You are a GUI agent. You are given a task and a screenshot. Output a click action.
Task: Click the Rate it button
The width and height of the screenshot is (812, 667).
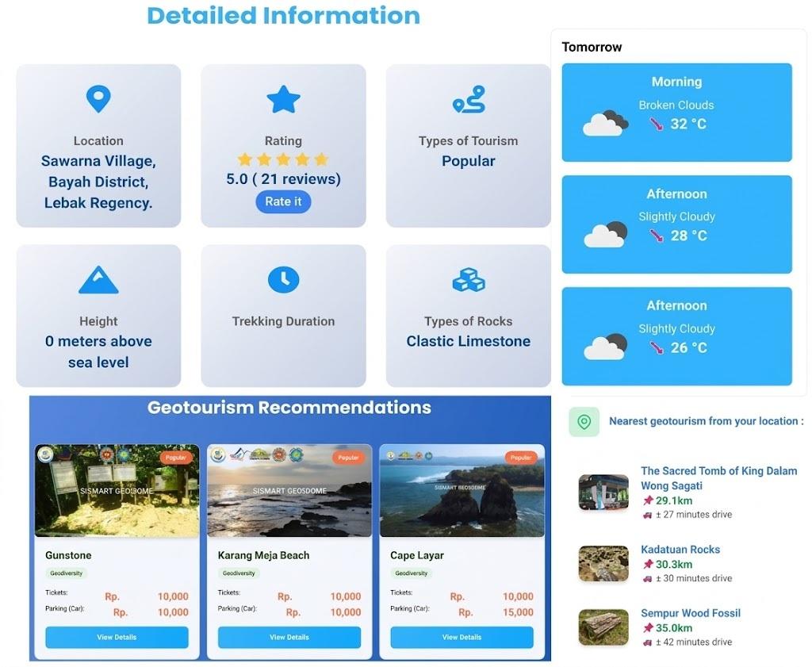283,201
